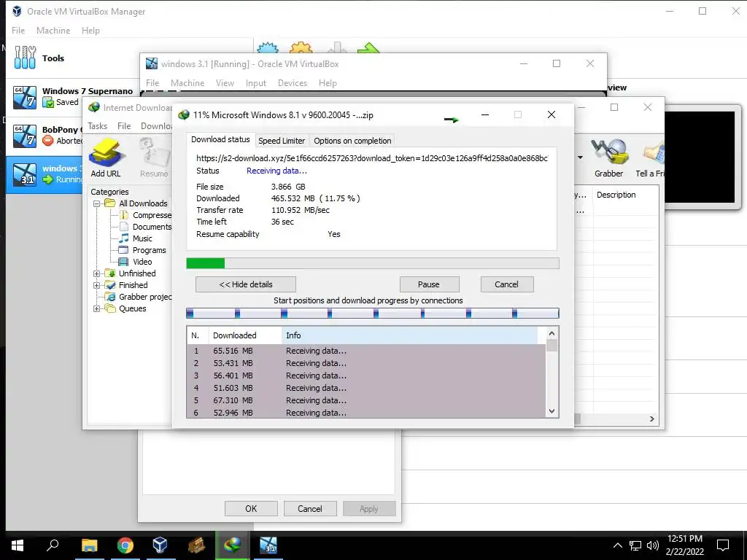Click Info column header in connections list

[x=410, y=335]
